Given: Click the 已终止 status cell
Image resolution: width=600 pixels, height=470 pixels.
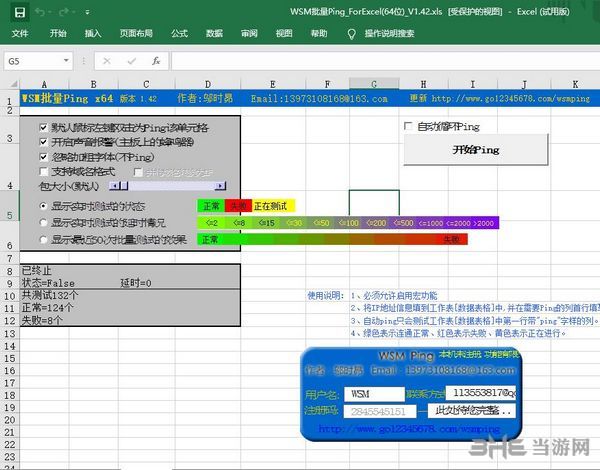Looking at the screenshot, I should (x=36, y=271).
